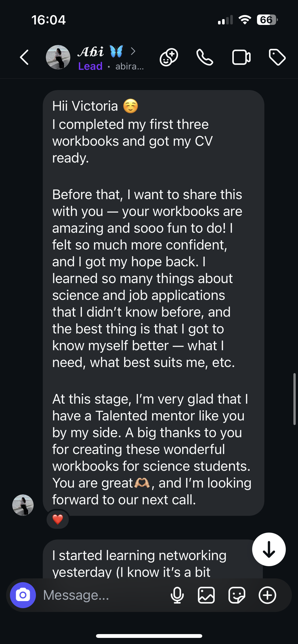Open Abi's profile picture in header
298x644 pixels.
pyautogui.click(x=58, y=57)
